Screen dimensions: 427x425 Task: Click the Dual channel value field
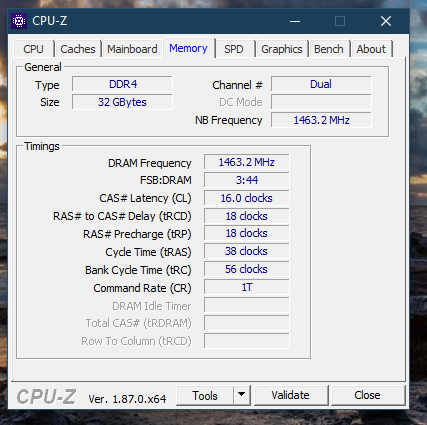321,84
